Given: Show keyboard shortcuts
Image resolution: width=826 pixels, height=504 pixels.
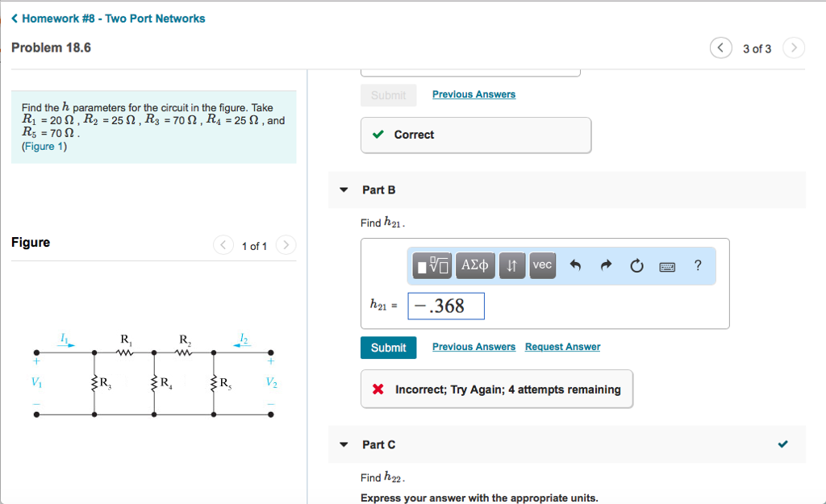Looking at the screenshot, I should pos(667,265).
